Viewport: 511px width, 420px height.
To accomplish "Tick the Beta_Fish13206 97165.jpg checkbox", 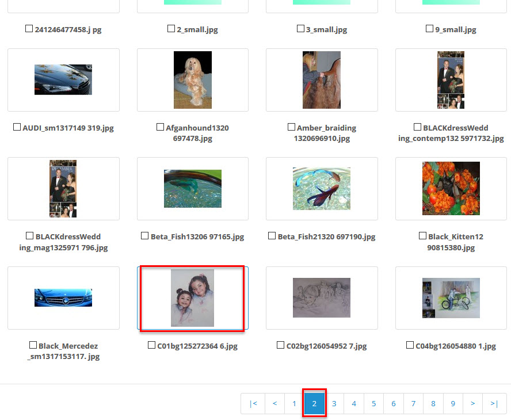I will (145, 236).
